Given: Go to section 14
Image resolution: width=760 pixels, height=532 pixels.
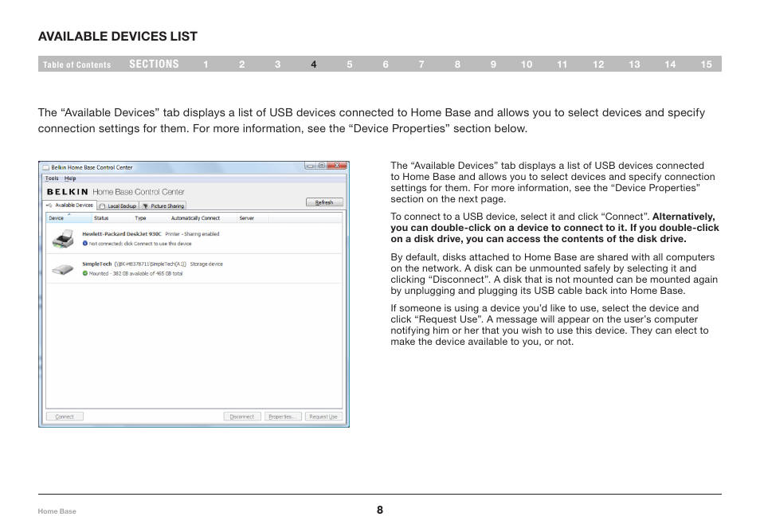Looking at the screenshot, I should coord(670,65).
